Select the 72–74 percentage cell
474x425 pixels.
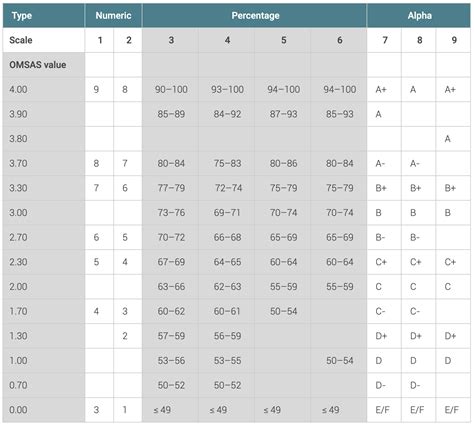227,188
